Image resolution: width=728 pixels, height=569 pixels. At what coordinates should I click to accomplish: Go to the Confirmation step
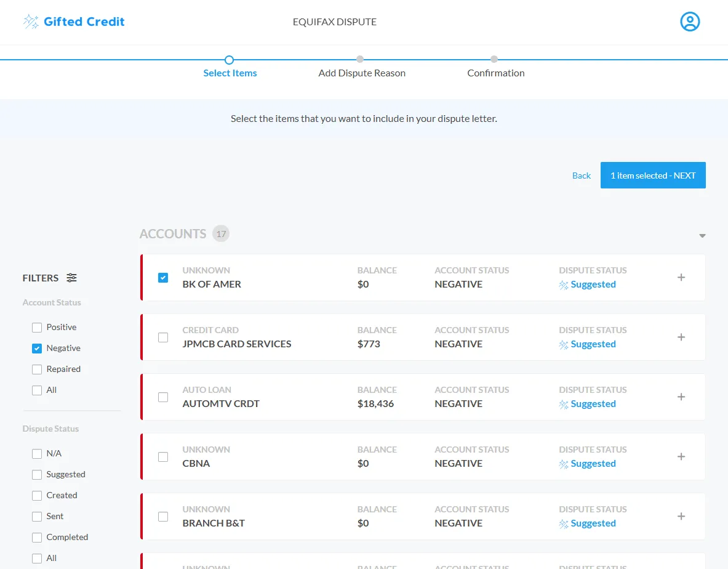pyautogui.click(x=496, y=73)
